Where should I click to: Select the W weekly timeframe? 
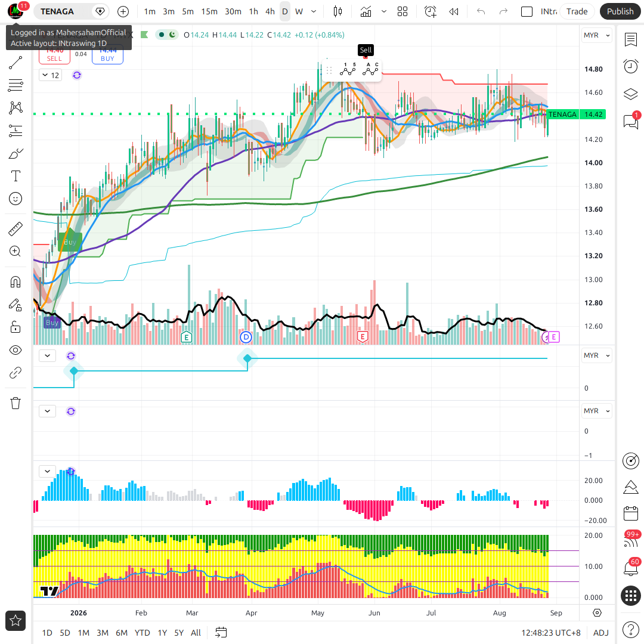tap(299, 11)
